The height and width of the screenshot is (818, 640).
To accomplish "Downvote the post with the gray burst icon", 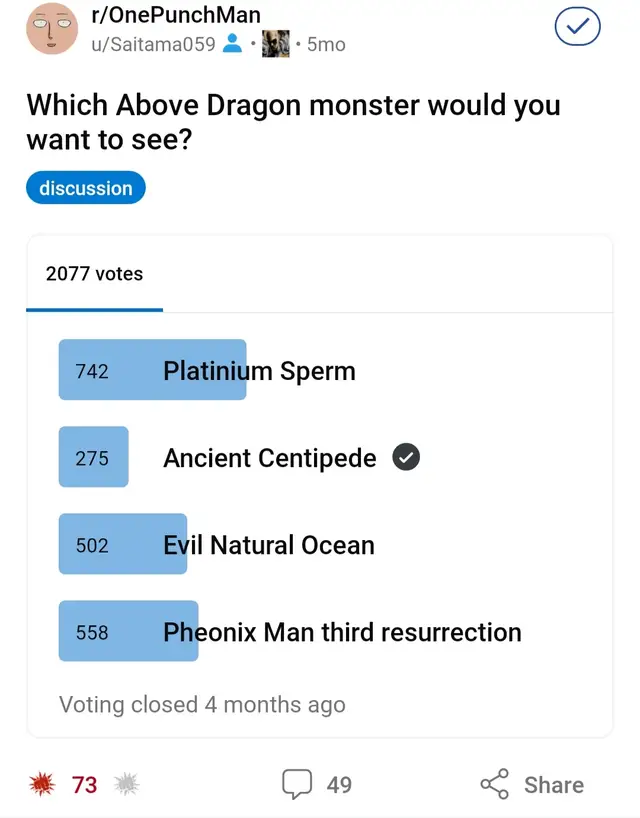I will tap(126, 785).
